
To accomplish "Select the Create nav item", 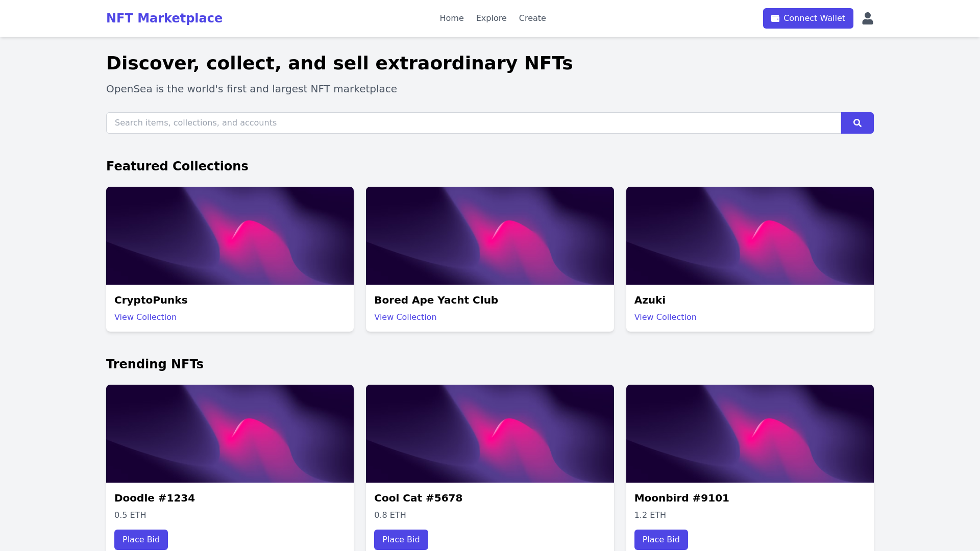I will [532, 18].
